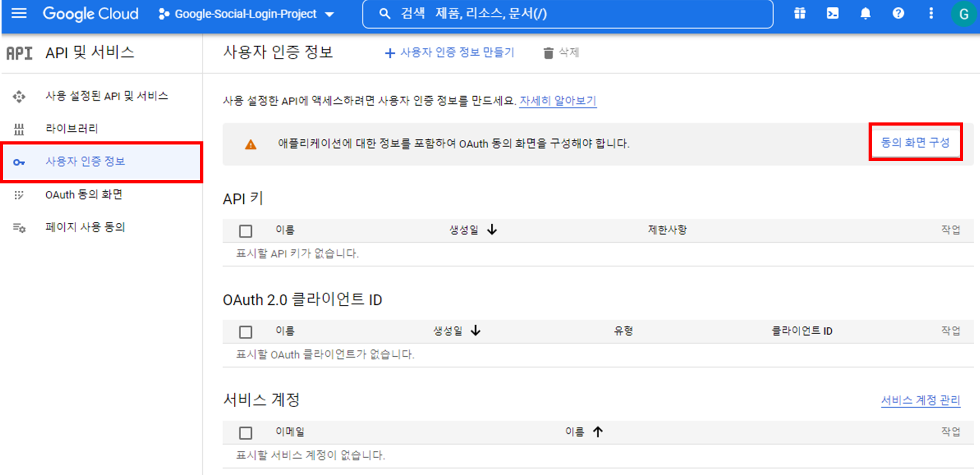The height and width of the screenshot is (475, 980).
Task: Toggle select-all checkbox in 서비스 계정 table
Action: click(245, 433)
